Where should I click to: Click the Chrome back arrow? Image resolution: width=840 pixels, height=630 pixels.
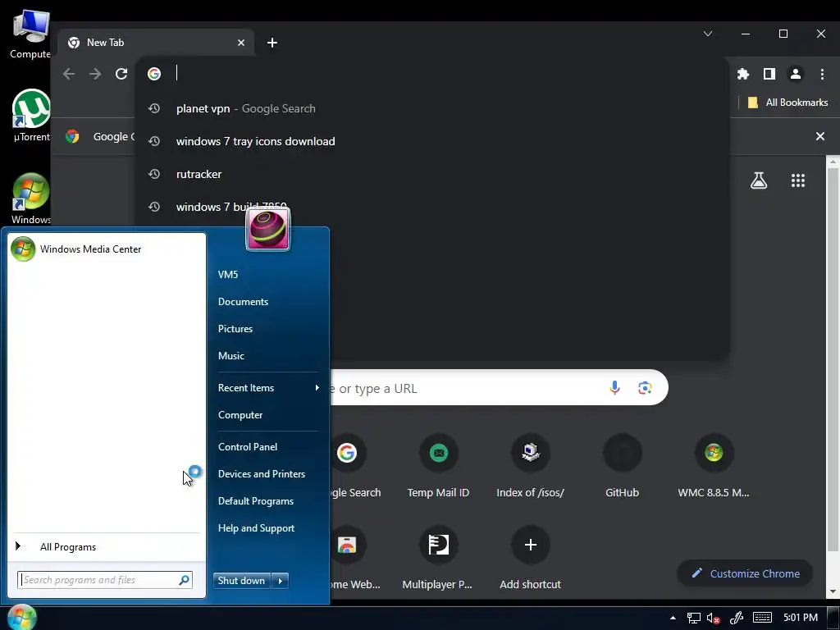pos(69,74)
